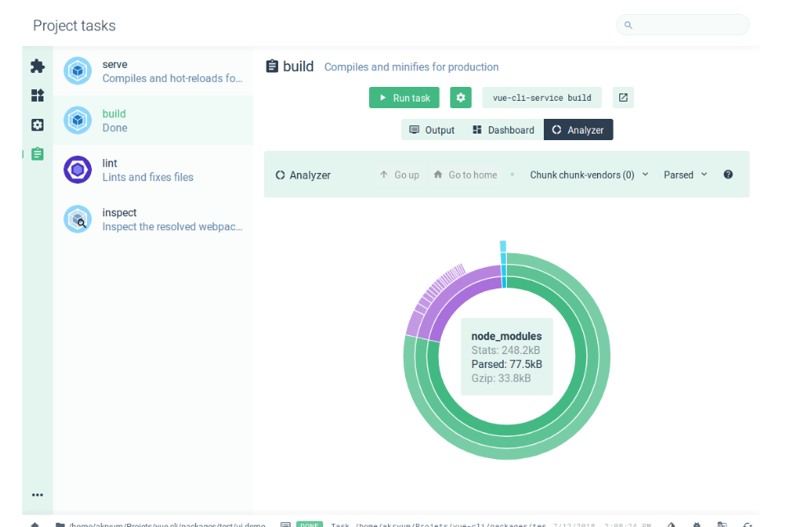
Task: Click the Go to home button
Action: click(x=465, y=175)
